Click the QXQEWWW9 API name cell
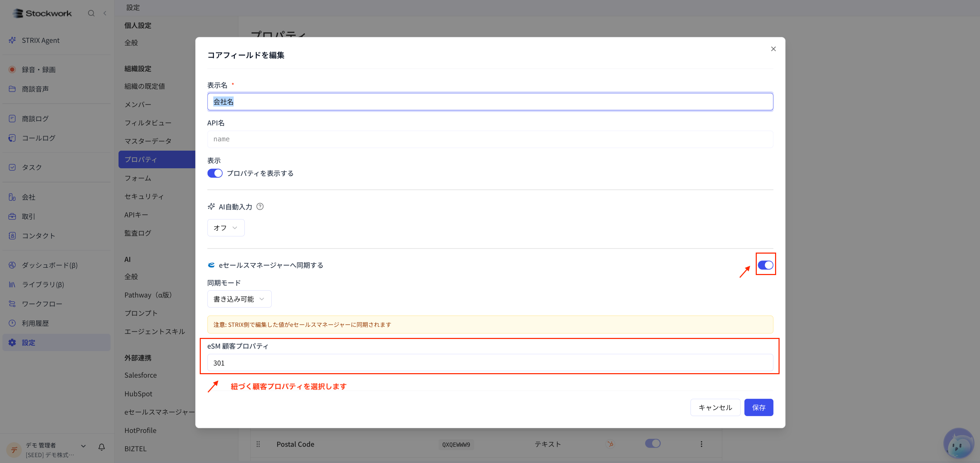Viewport: 980px width, 463px height. [456, 444]
